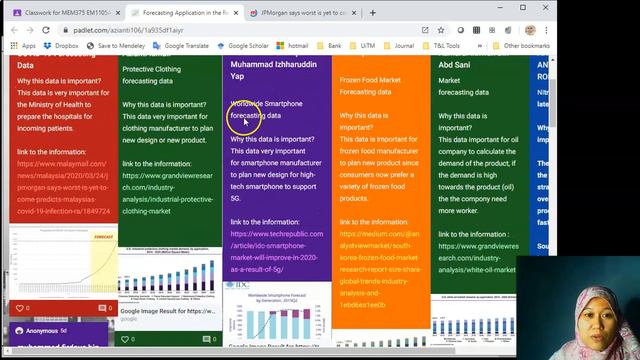Click the Worldwide Smartphone forecasting data text
The width and height of the screenshot is (640, 360).
click(267, 109)
